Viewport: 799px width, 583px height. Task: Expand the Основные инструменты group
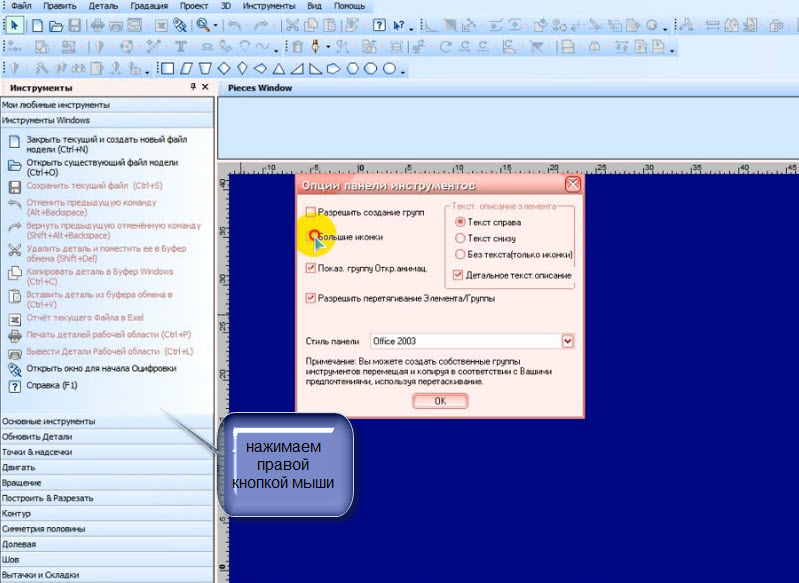107,421
